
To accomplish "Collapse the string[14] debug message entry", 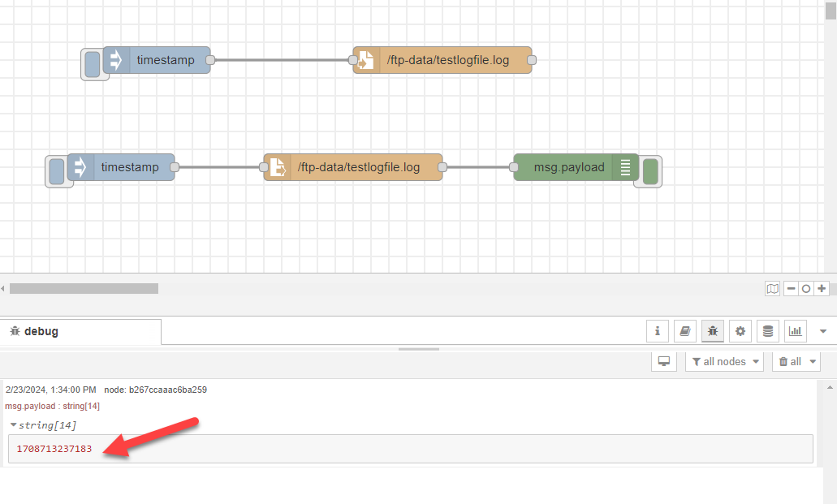I will tap(14, 424).
